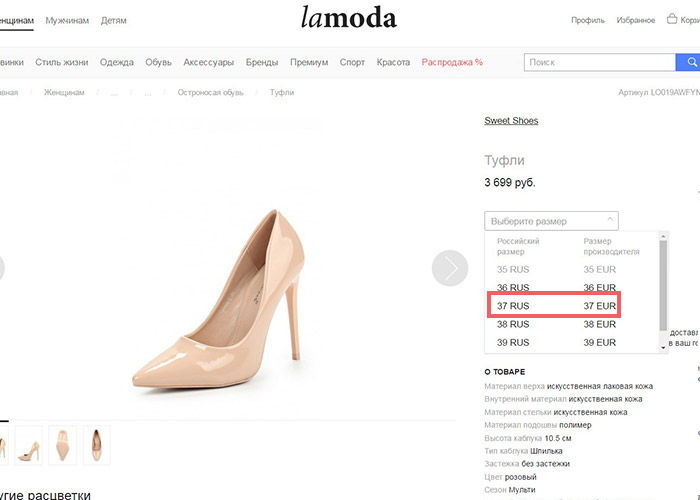Click the Lamoda logo
Viewport: 700px width, 500px height.
coord(348,18)
